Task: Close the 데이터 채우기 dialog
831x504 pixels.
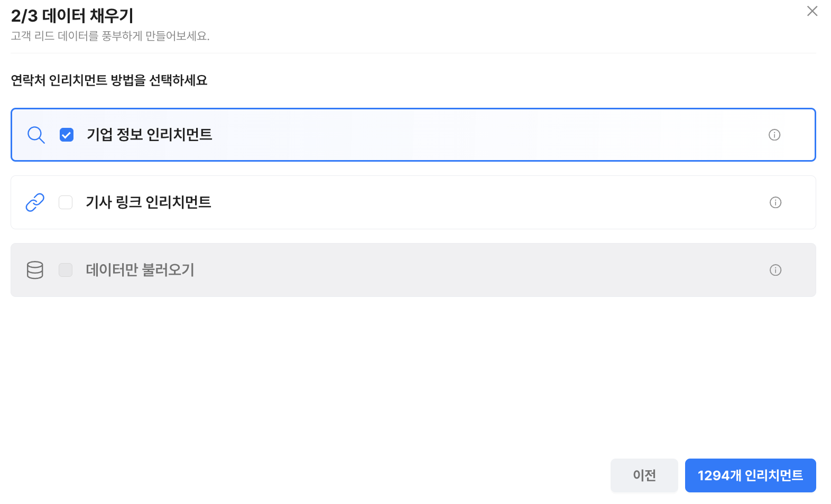Action: pyautogui.click(x=812, y=11)
